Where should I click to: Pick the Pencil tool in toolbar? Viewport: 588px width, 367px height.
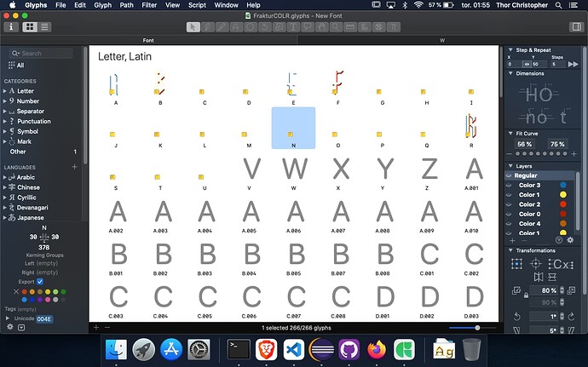222,27
